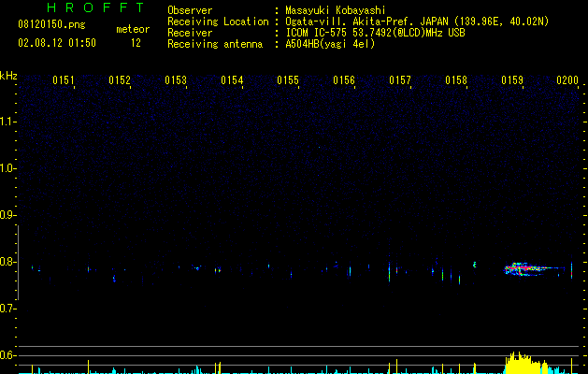Click the kHz axis unit label
The width and height of the screenshot is (588, 374).
[x=8, y=76]
